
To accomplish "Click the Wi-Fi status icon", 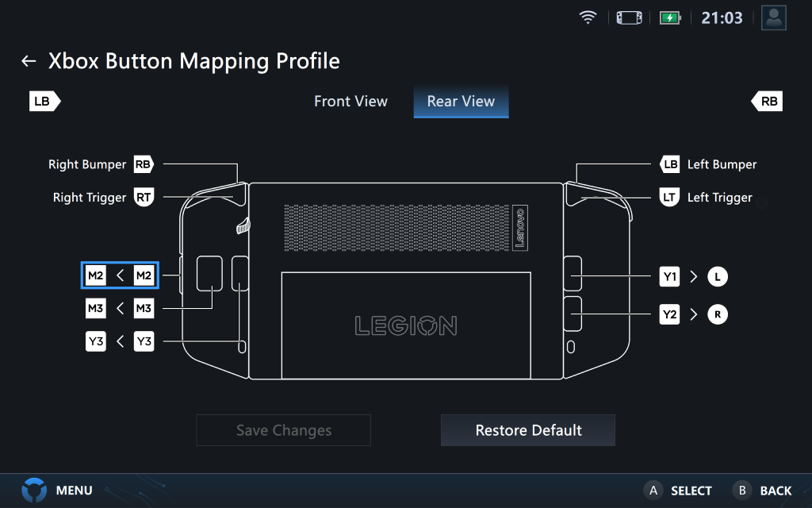I will tap(588, 17).
